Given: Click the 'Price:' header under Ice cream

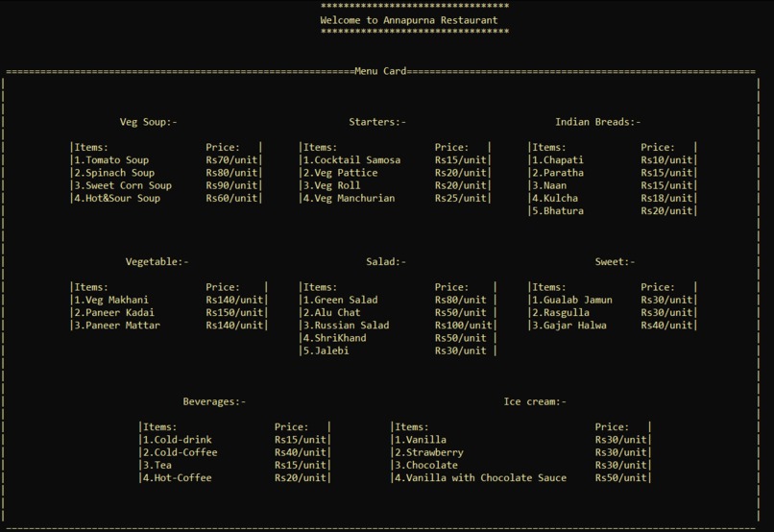Looking at the screenshot, I should click(612, 427).
